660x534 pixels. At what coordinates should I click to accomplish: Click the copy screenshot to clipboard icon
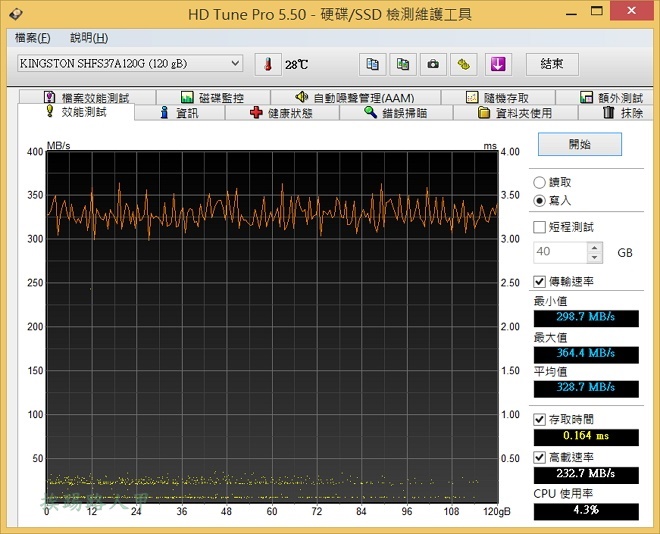point(403,64)
